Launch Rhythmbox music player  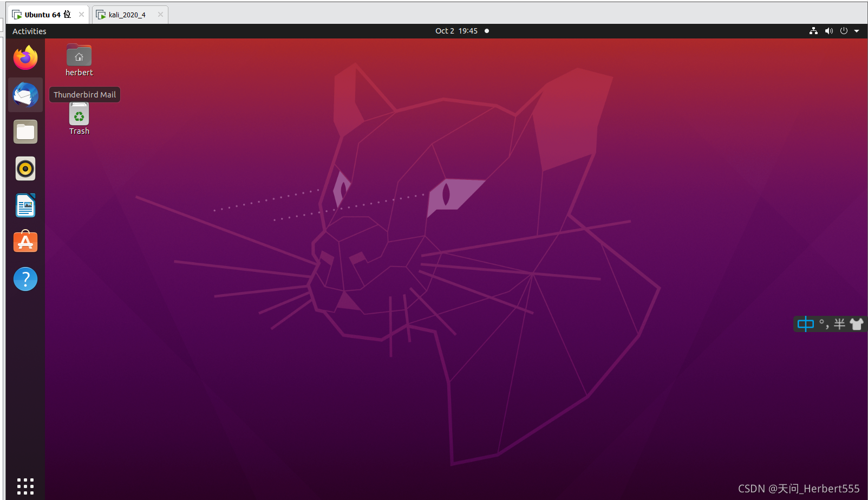[x=25, y=168]
